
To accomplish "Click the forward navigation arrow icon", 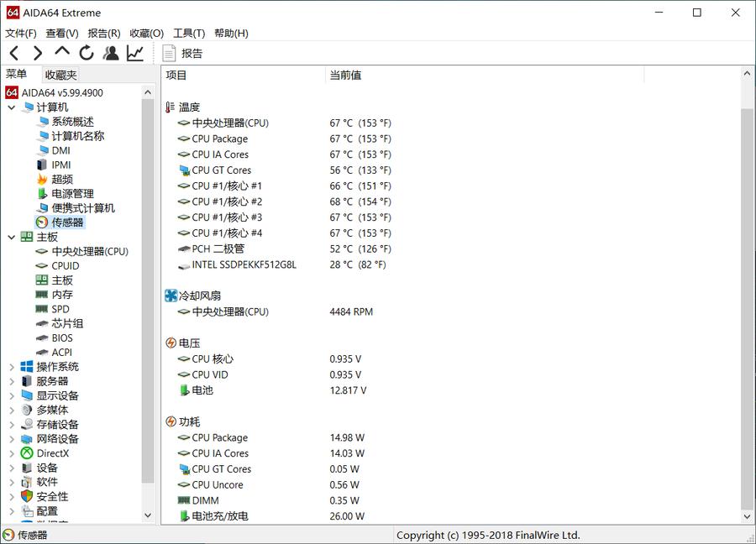I will (x=37, y=52).
